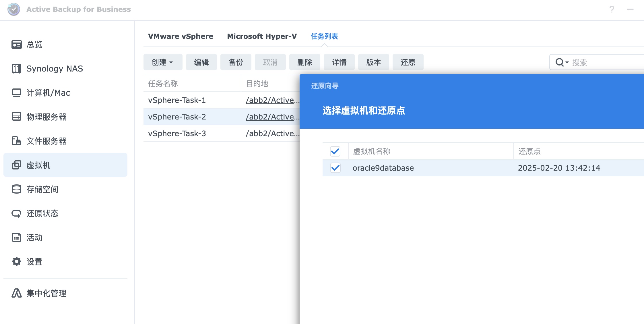This screenshot has width=644, height=324.
Task: Click the disabled 取消 button
Action: point(270,62)
